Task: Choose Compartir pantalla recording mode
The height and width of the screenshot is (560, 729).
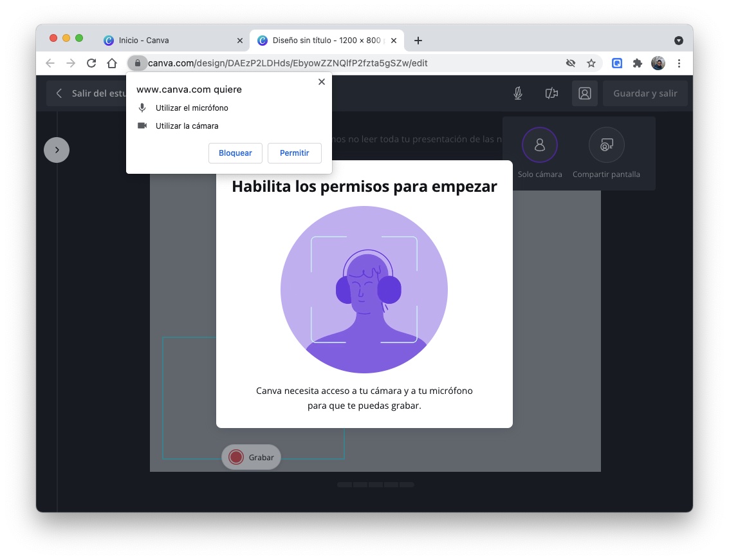Action: 606,145
